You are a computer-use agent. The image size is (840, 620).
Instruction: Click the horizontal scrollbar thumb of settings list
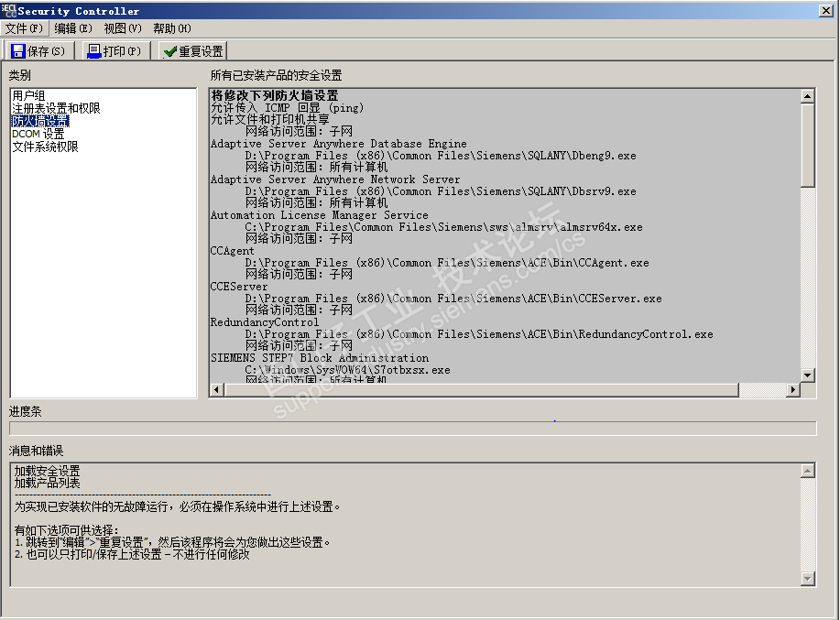coord(481,390)
